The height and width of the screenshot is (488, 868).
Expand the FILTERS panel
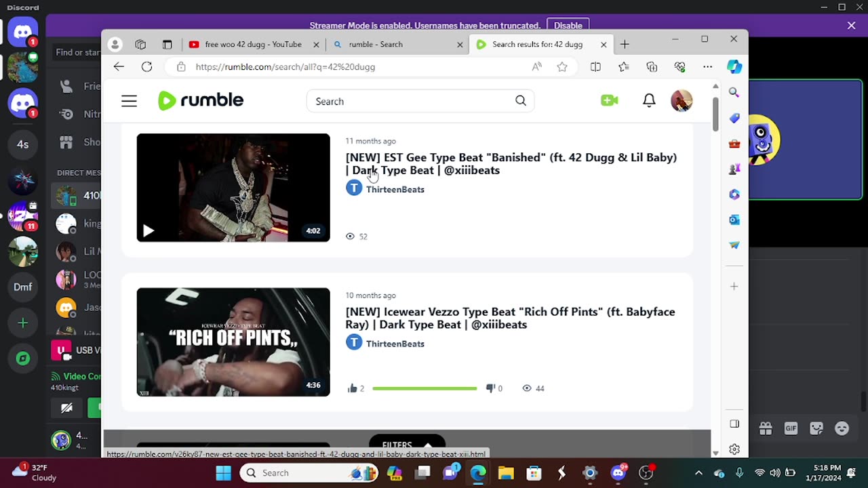pyautogui.click(x=407, y=445)
